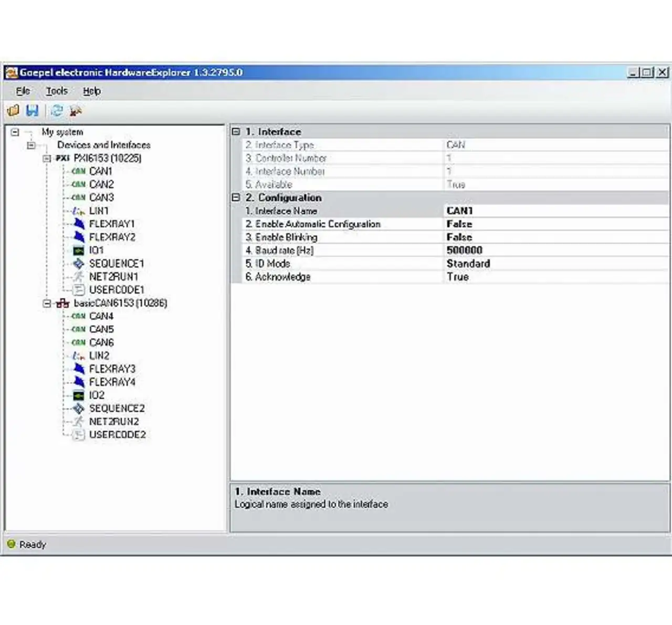
Task: Click the FlexRay icon beside FLEXRAY2
Action: [79, 237]
